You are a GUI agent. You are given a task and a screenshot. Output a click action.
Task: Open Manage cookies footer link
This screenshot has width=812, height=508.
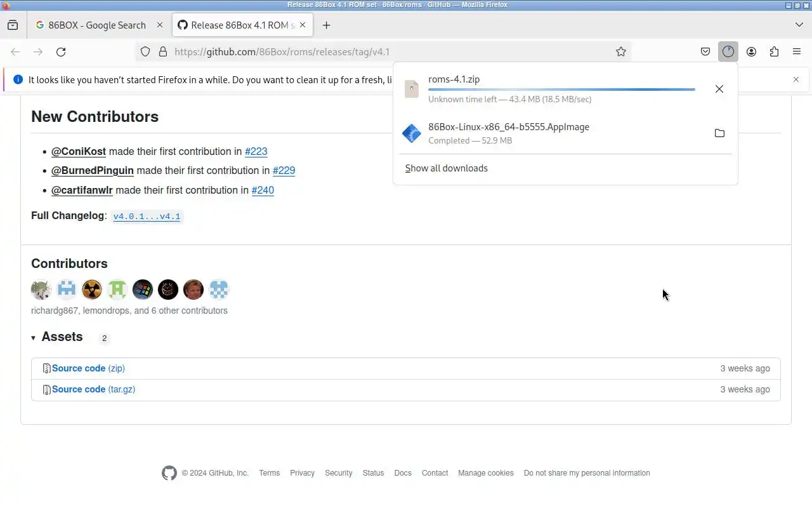[x=486, y=473]
